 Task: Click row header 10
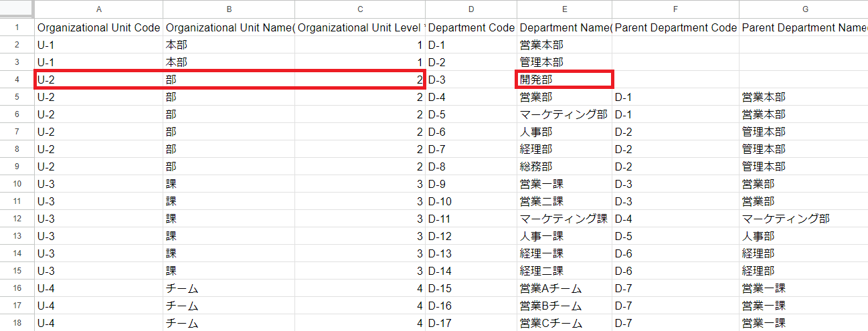(x=17, y=184)
